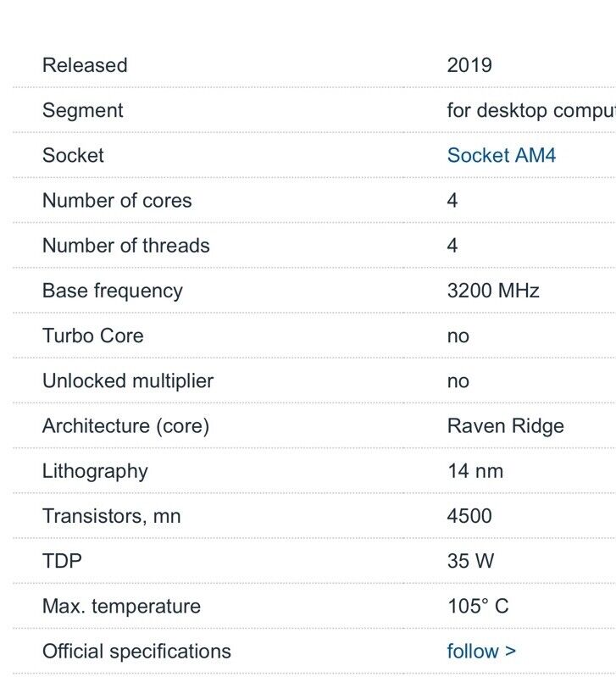The width and height of the screenshot is (616, 677).
Task: Select the Released row label
Action: [x=85, y=65]
